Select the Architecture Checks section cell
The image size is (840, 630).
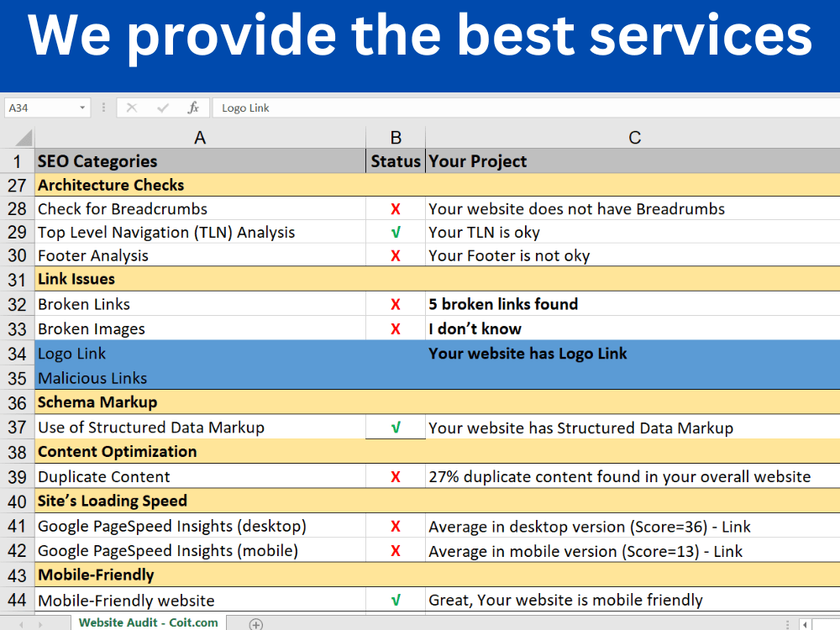[x=200, y=186]
